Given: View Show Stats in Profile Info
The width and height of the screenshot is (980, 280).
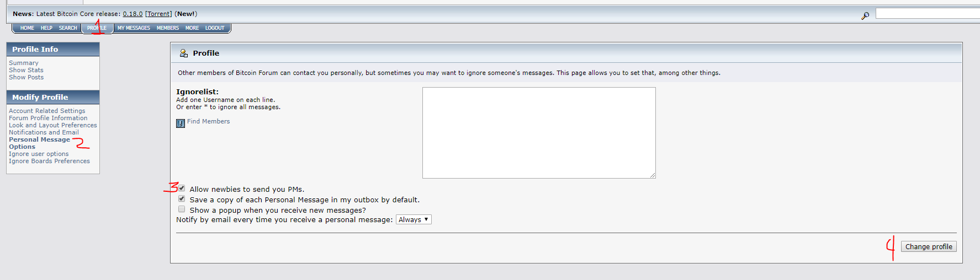Looking at the screenshot, I should [26, 70].
